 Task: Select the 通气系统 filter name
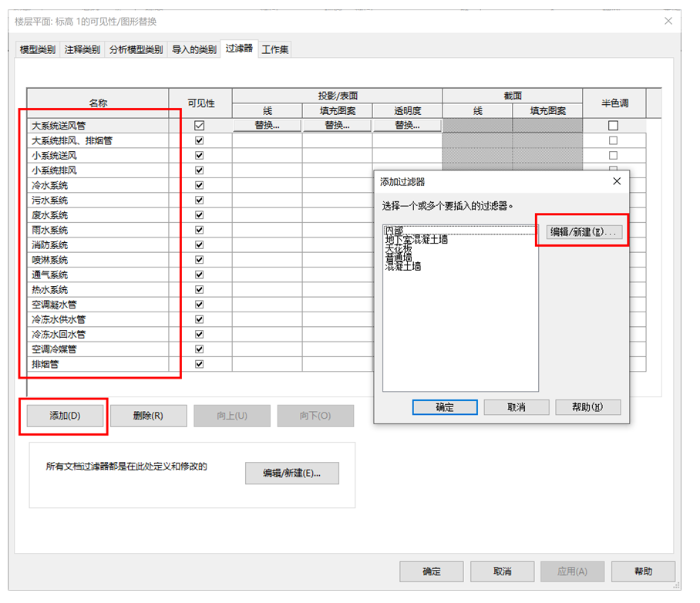(x=49, y=275)
